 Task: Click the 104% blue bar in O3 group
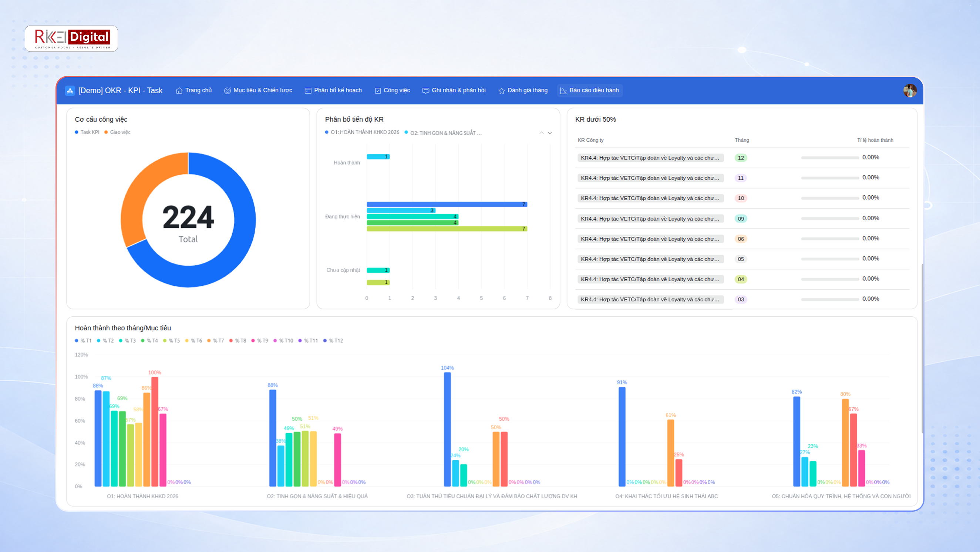pyautogui.click(x=447, y=429)
